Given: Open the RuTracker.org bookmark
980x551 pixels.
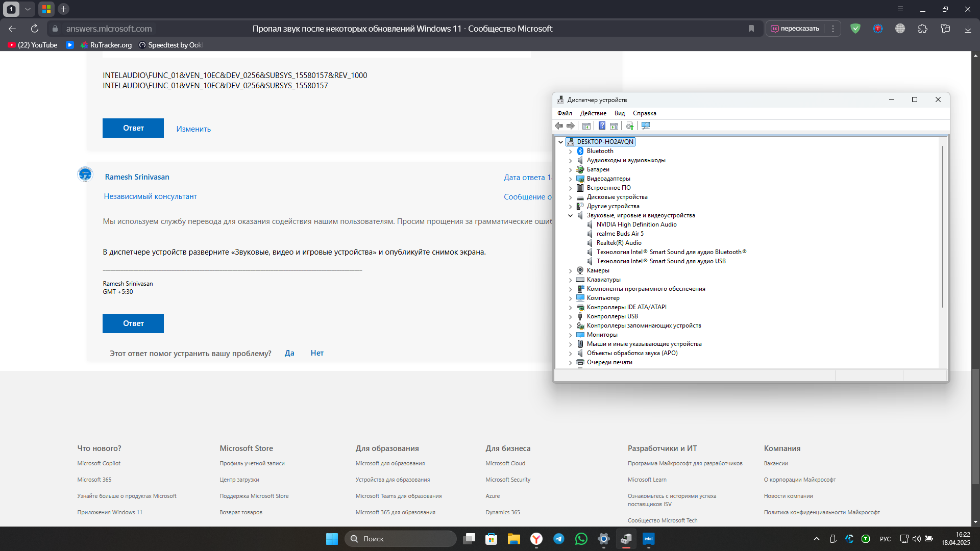Looking at the screenshot, I should coord(106,45).
